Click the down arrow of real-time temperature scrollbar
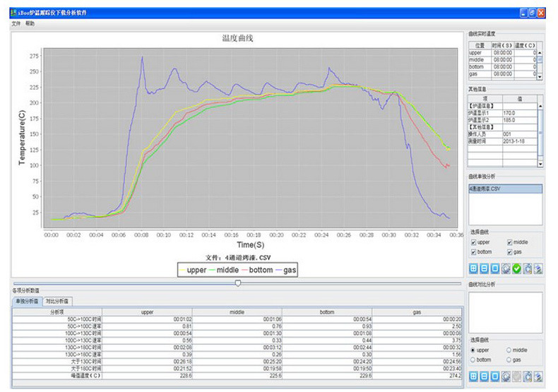This screenshot has height=392, width=558. pos(540,75)
